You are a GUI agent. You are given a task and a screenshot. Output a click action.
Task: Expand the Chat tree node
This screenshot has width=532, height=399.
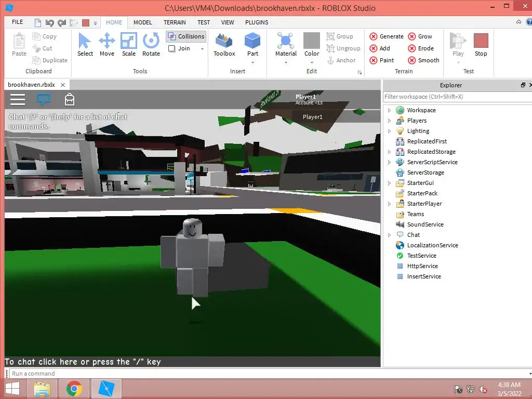click(389, 235)
